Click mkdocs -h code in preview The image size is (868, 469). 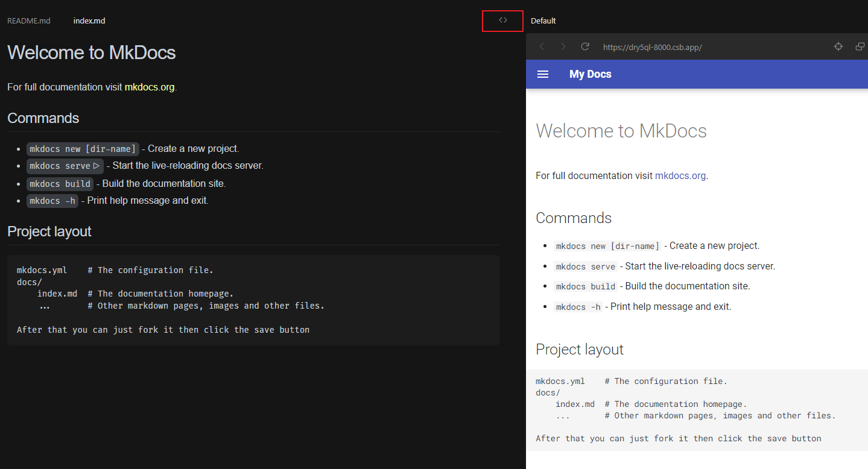click(578, 307)
